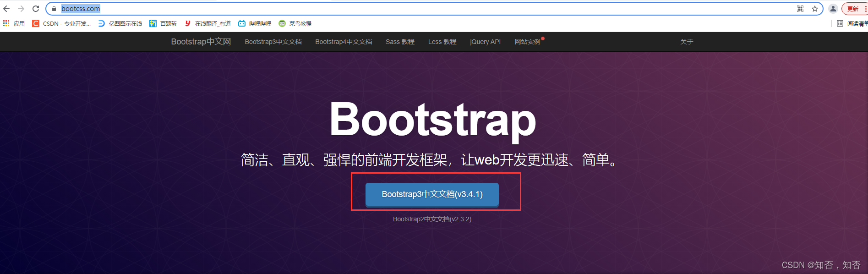Open 关于 nav item
This screenshot has width=868, height=274.
pos(687,42)
